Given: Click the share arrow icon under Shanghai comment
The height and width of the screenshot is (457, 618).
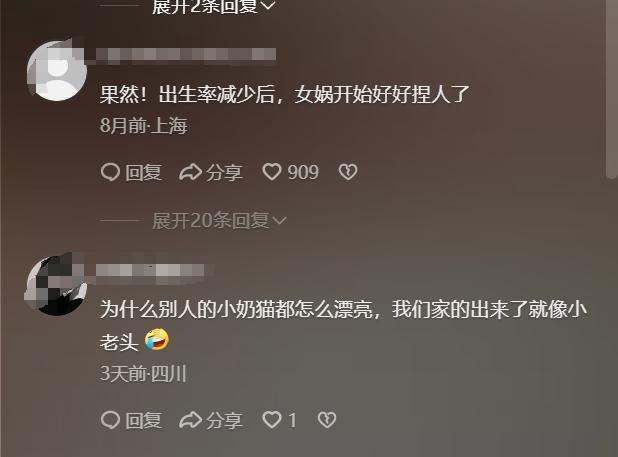Looking at the screenshot, I should [x=191, y=173].
